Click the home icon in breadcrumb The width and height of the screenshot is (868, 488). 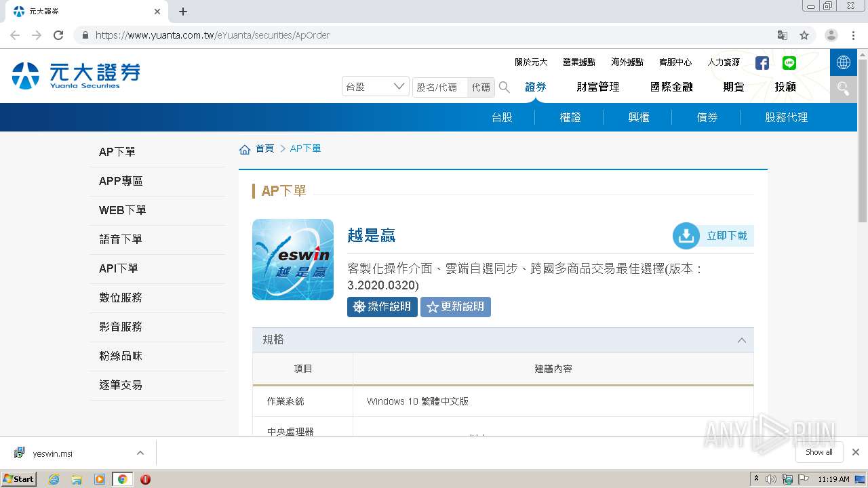245,149
